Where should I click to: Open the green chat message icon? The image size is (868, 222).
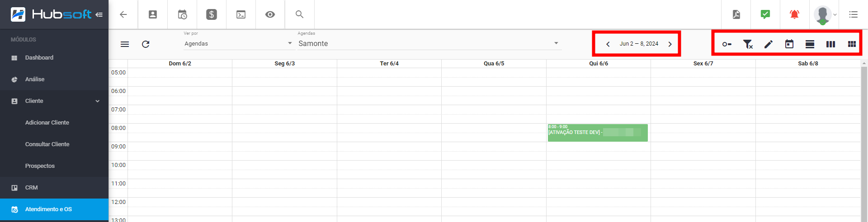pos(765,14)
